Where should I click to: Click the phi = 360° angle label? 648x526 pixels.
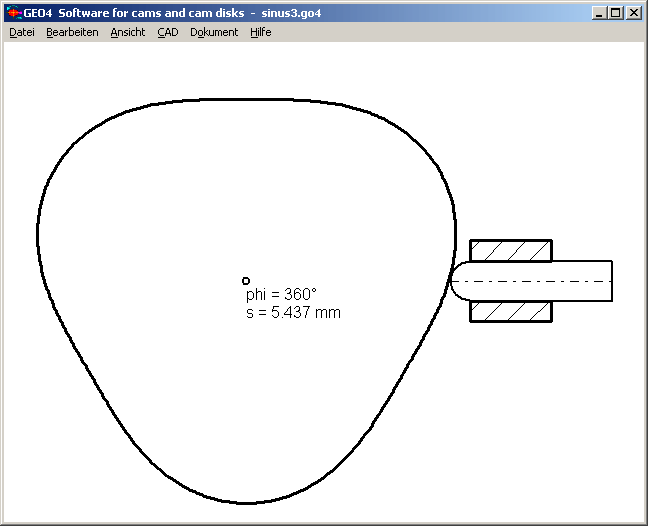[x=281, y=295]
